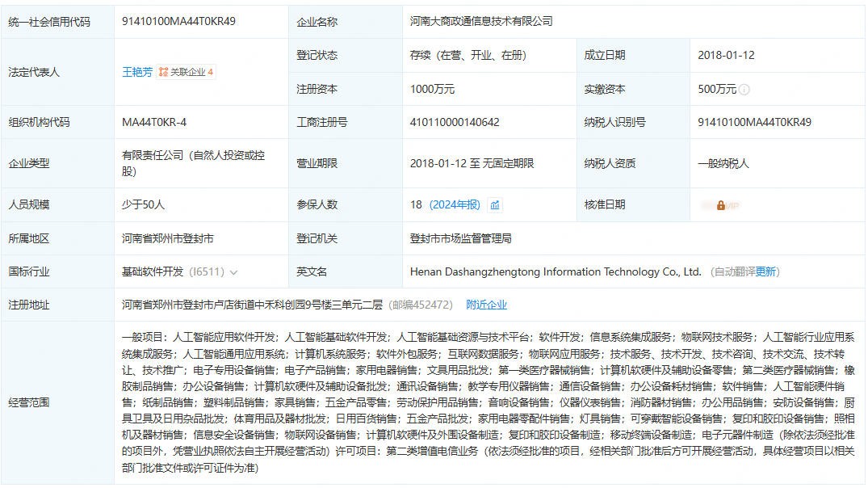
Task: Open the 2024年报 link
Action: [455, 205]
